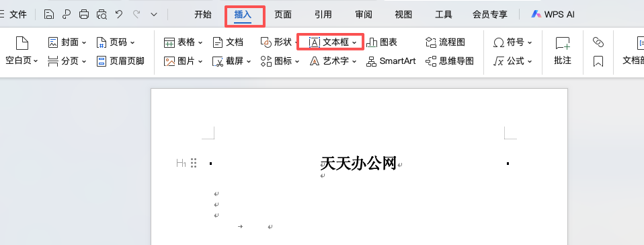Click the heading 天天办公网 text
The image size is (644, 245).
click(x=358, y=163)
